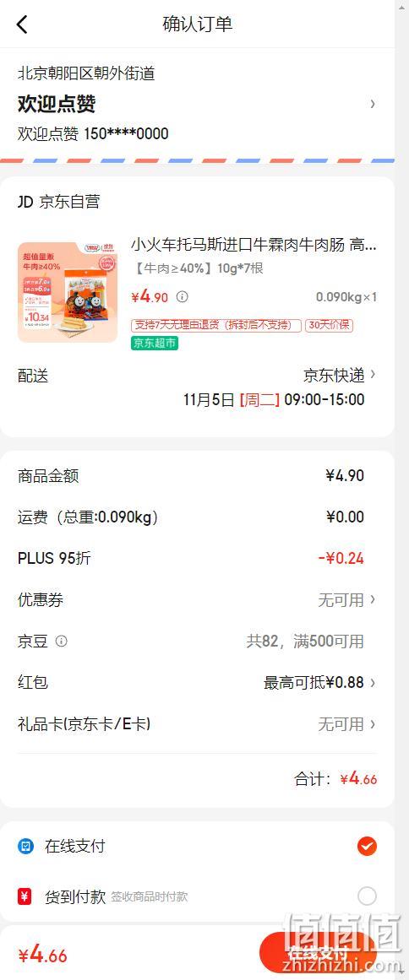Click the green 京东超市 tag
Viewport: 409px width, 980px height.
pyautogui.click(x=155, y=343)
